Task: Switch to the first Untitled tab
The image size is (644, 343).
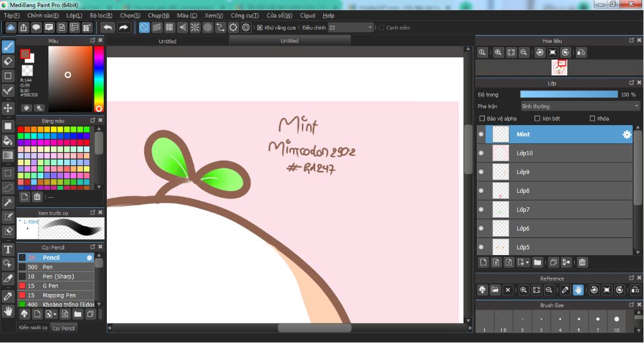Action: (x=167, y=41)
